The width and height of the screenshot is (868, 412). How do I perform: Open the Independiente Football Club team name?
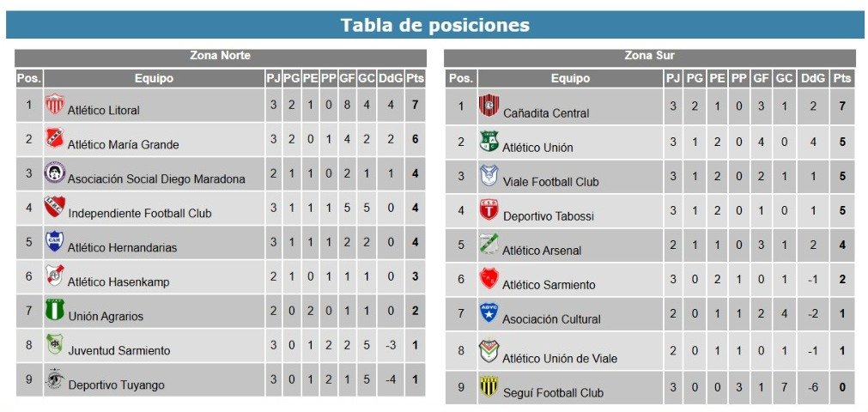(x=140, y=213)
